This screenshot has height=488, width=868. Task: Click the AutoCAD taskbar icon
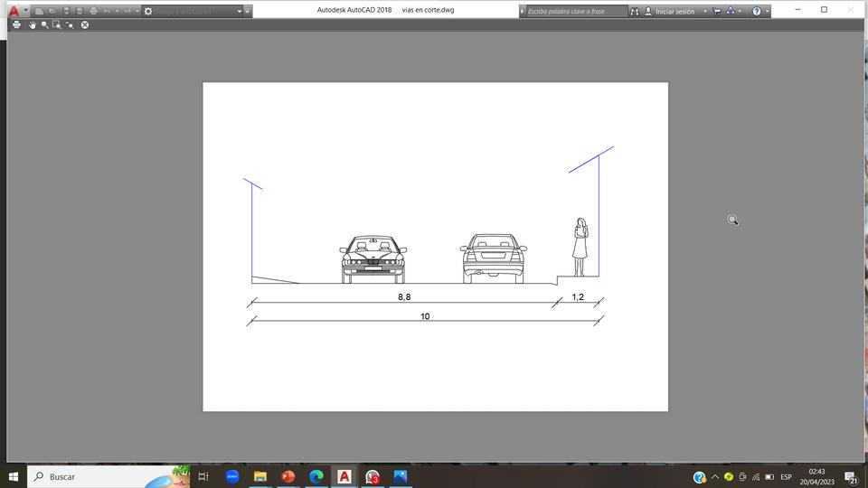(x=344, y=476)
